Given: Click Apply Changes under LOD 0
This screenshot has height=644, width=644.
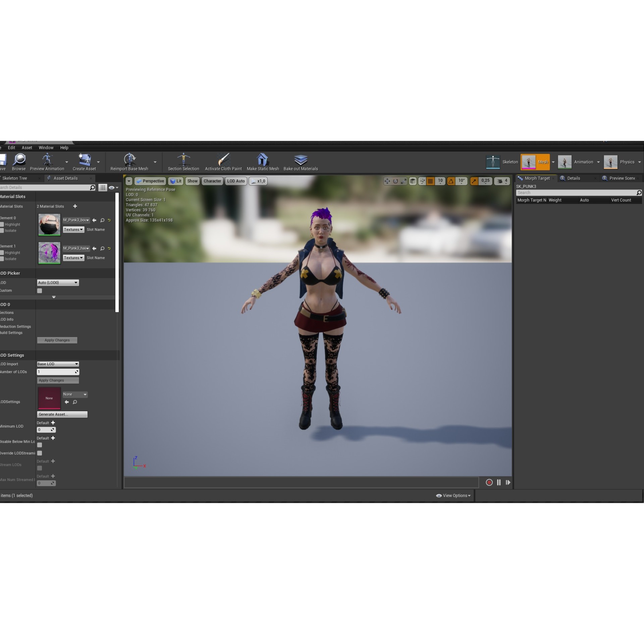Looking at the screenshot, I should [57, 340].
